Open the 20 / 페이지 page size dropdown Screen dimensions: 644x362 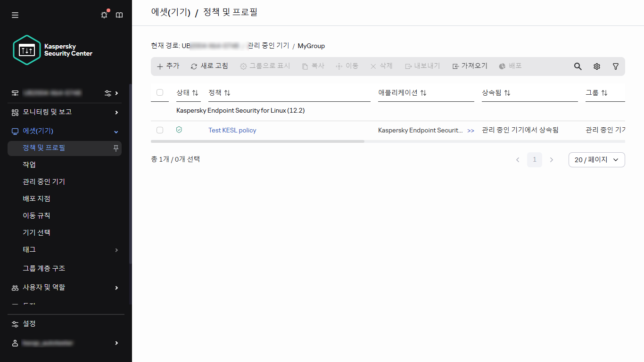(x=596, y=160)
